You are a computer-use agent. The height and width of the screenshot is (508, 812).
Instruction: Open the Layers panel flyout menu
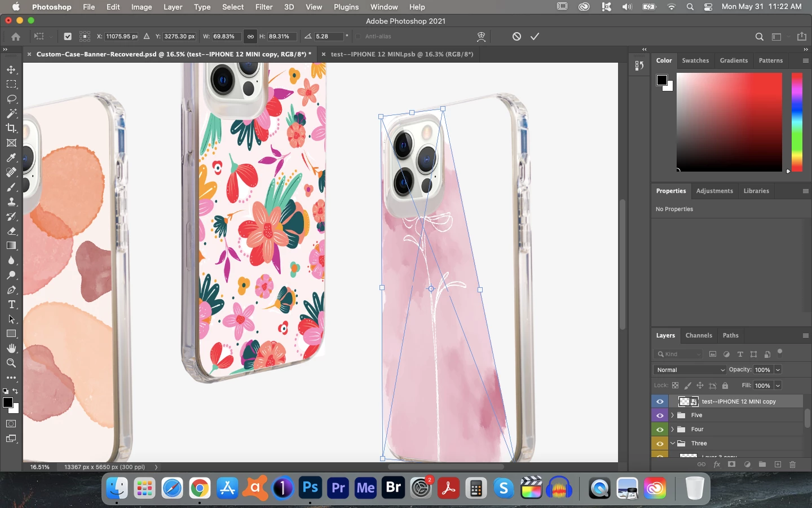(x=805, y=335)
